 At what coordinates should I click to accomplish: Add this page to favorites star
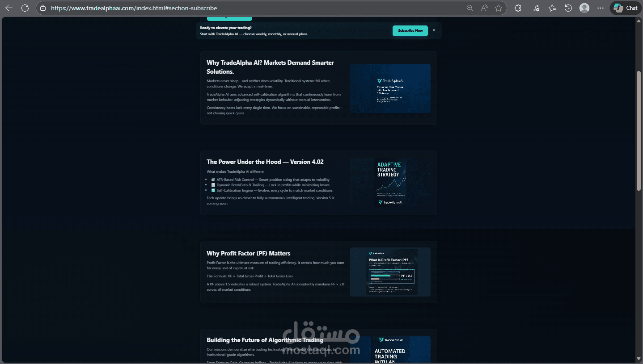click(x=499, y=8)
